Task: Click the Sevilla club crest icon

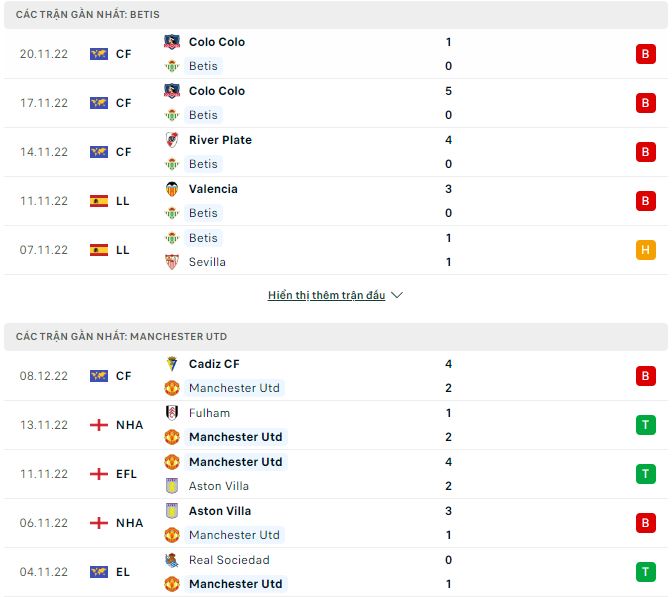Action: pyautogui.click(x=172, y=262)
